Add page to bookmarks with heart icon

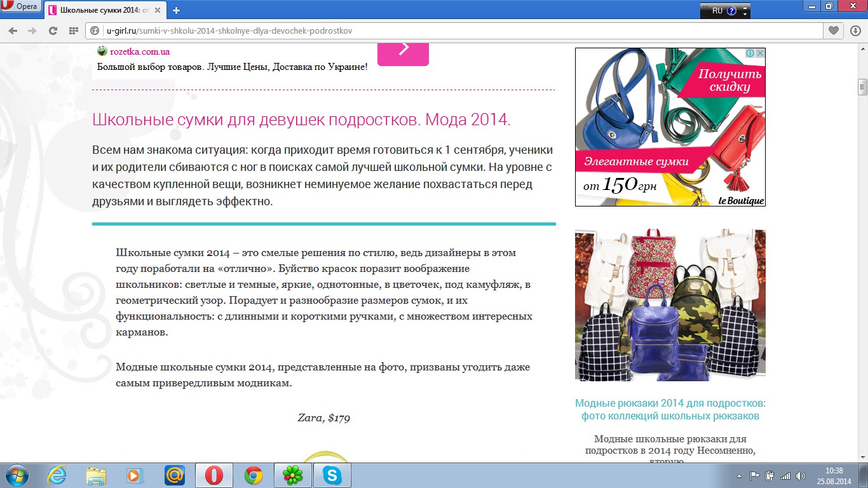pyautogui.click(x=834, y=30)
